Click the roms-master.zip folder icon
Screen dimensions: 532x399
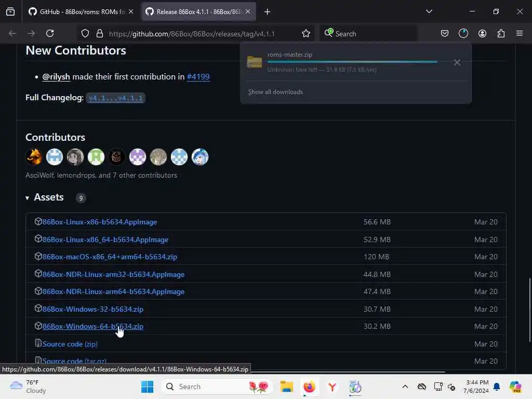tap(255, 62)
